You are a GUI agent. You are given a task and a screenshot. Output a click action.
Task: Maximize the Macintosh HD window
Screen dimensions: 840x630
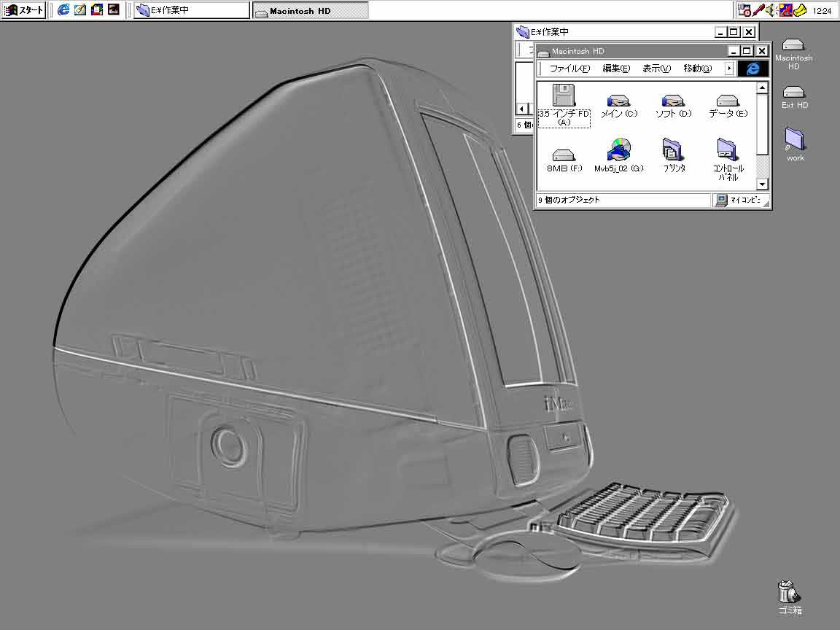pos(746,52)
